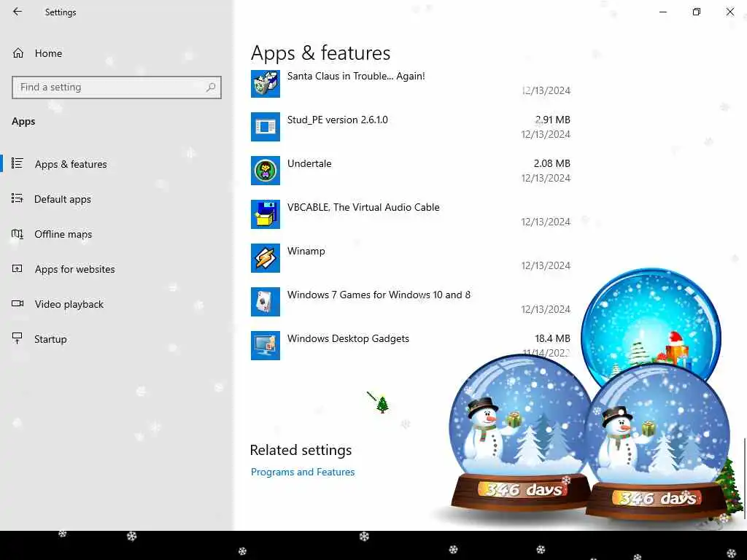Image resolution: width=747 pixels, height=560 pixels.
Task: Open Startup settings
Action: [50, 339]
